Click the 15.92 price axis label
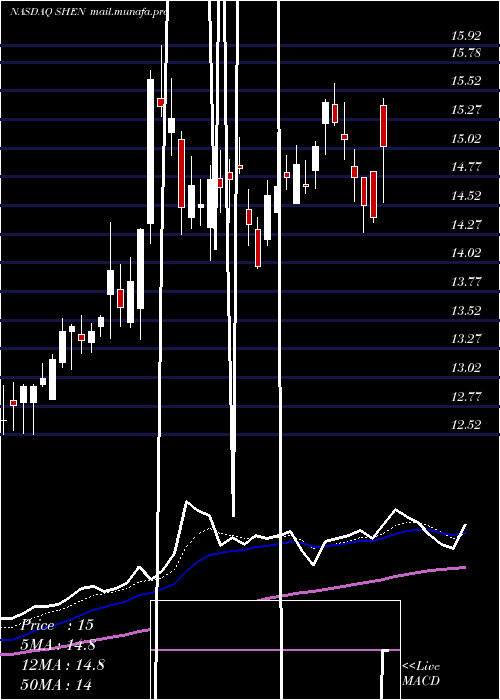This screenshot has width=500, height=700. (x=466, y=36)
